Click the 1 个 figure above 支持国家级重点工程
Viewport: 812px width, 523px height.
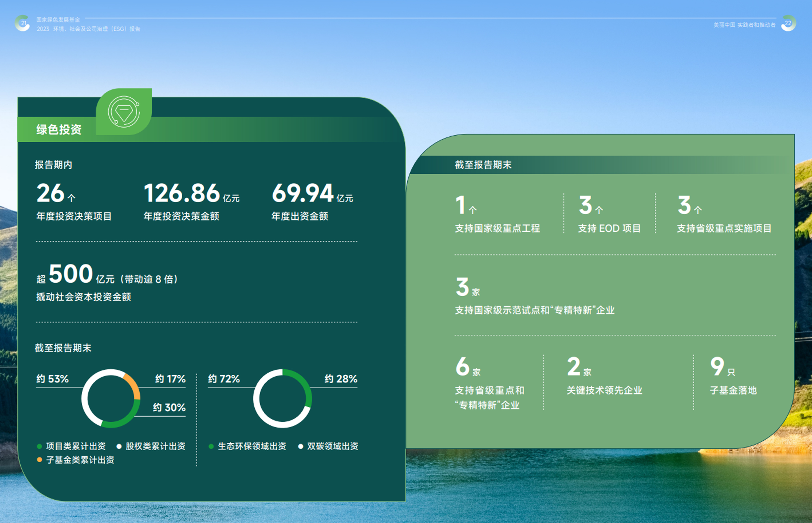tap(466, 205)
